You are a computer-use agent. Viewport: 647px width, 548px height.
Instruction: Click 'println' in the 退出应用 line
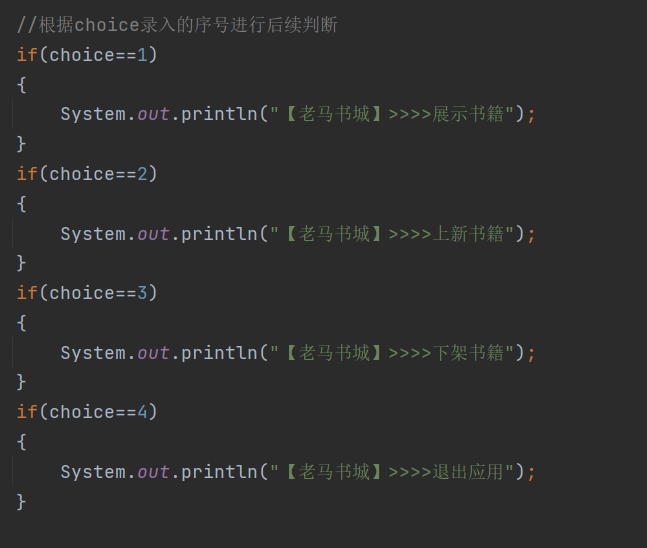219,472
